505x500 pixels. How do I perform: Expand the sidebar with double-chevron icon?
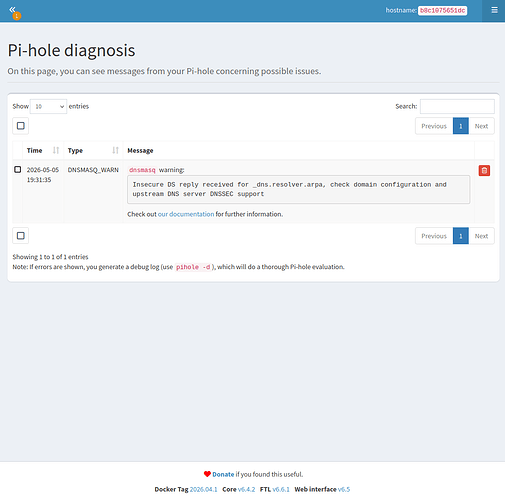tap(12, 9)
